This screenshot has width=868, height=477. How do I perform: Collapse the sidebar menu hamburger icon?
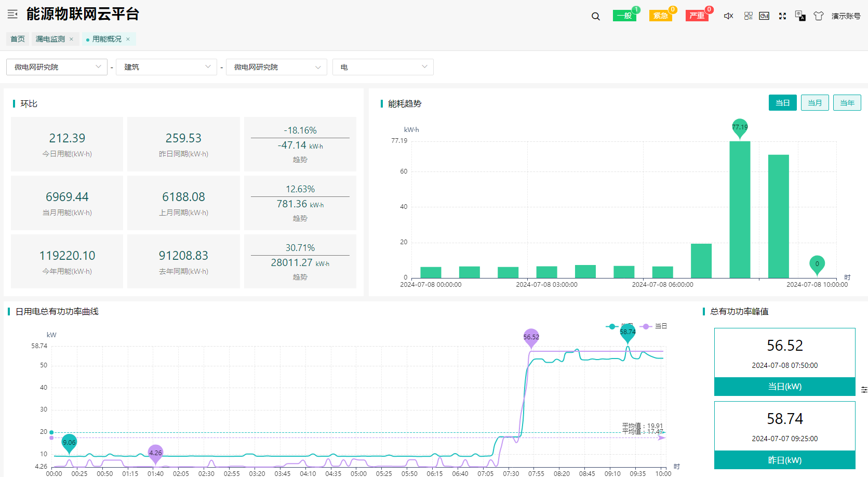coord(12,14)
